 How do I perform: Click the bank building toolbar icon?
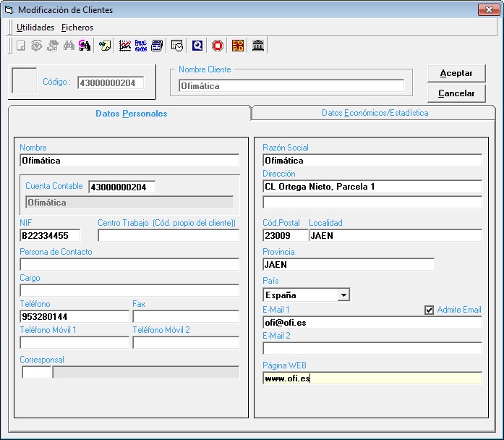pos(258,46)
